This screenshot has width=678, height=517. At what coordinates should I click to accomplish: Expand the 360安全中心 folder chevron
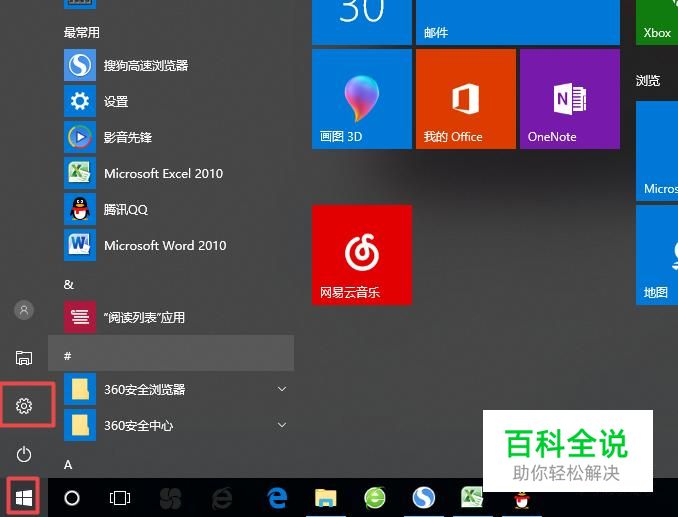[x=282, y=425]
